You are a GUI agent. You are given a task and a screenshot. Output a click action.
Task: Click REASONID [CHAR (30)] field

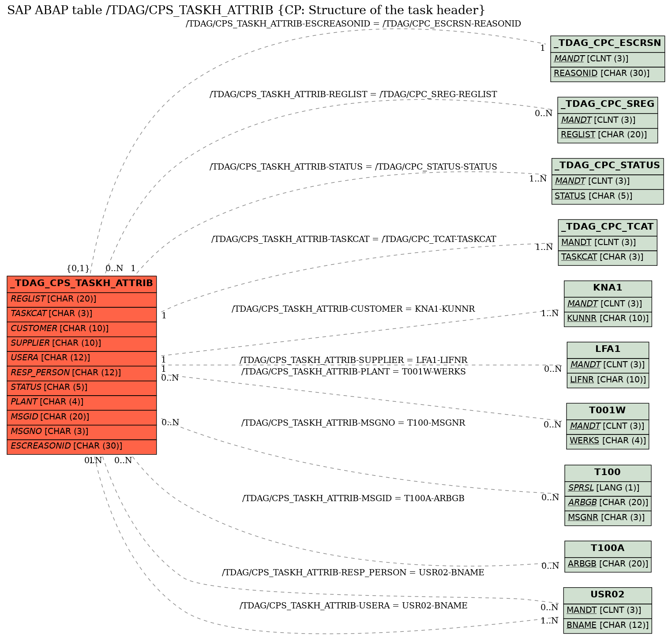608,74
